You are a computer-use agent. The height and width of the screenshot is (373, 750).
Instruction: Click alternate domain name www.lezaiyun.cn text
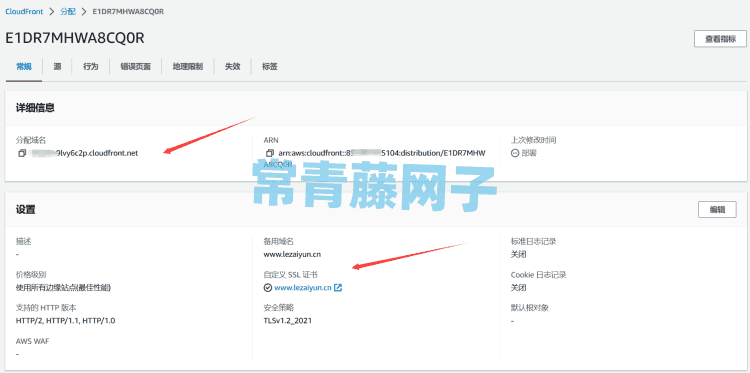pyautogui.click(x=292, y=254)
